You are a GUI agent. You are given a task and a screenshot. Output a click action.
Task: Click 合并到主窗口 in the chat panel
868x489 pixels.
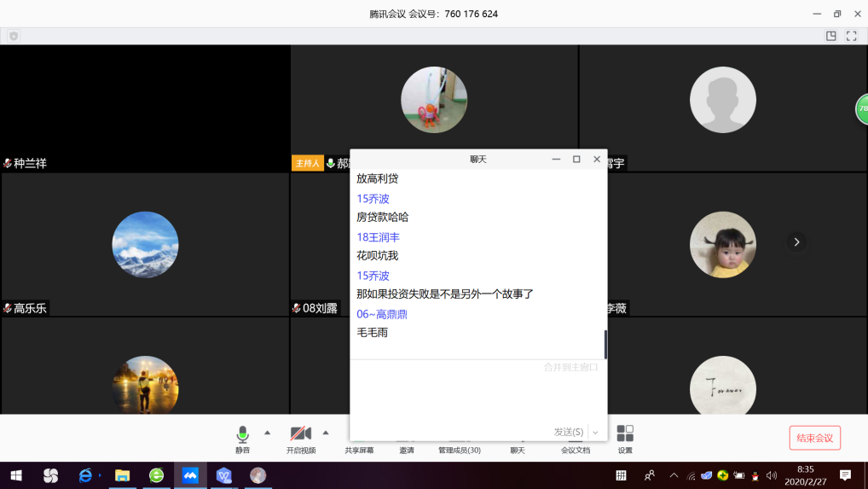tap(570, 367)
